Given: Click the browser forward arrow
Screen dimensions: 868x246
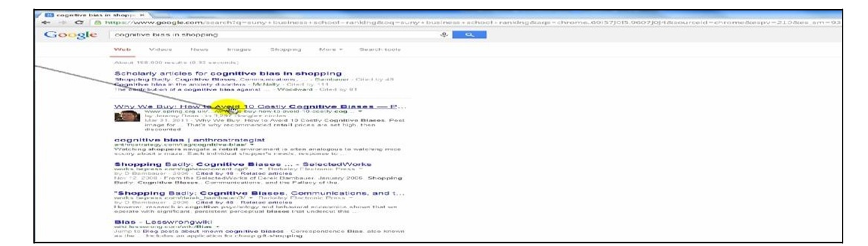Looking at the screenshot, I should (63, 22).
